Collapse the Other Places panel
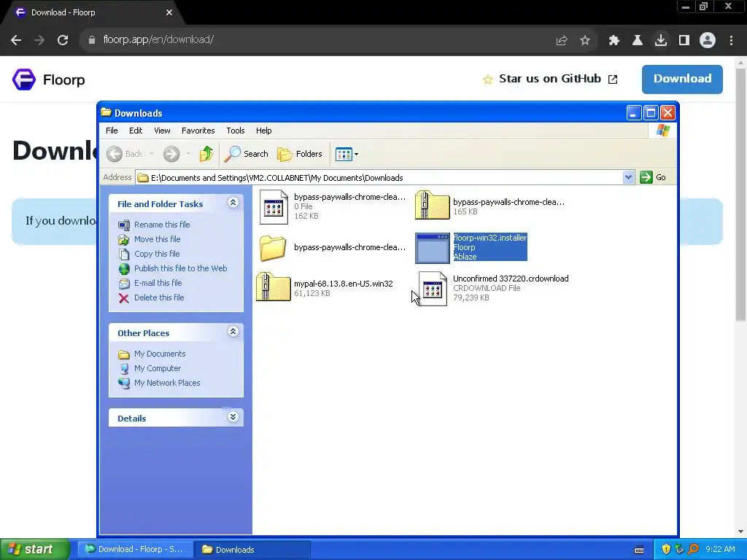 point(233,332)
